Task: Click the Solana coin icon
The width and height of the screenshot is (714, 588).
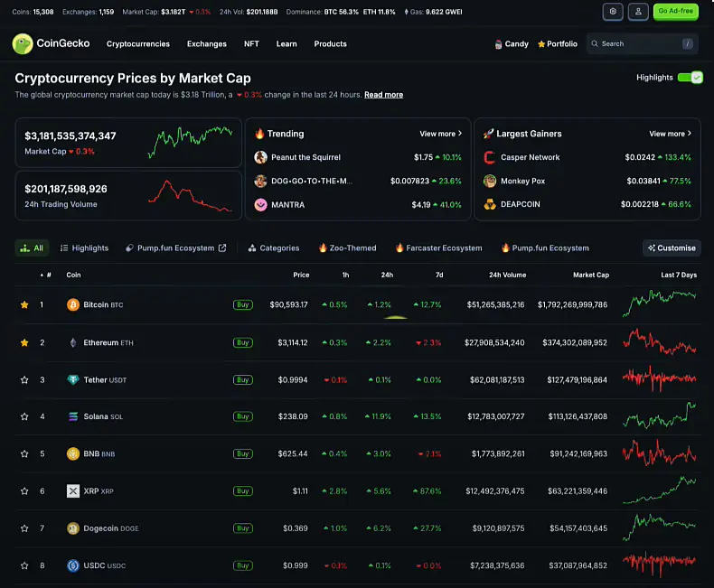Action: tap(73, 416)
